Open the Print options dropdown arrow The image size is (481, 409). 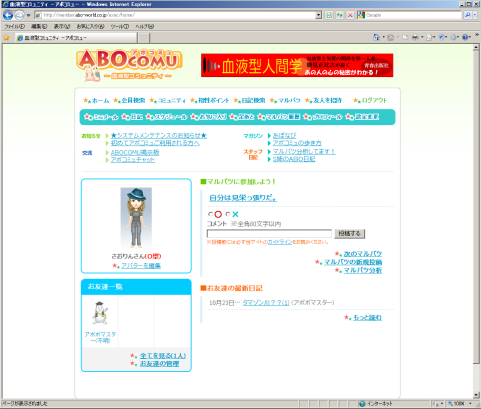pyautogui.click(x=422, y=37)
